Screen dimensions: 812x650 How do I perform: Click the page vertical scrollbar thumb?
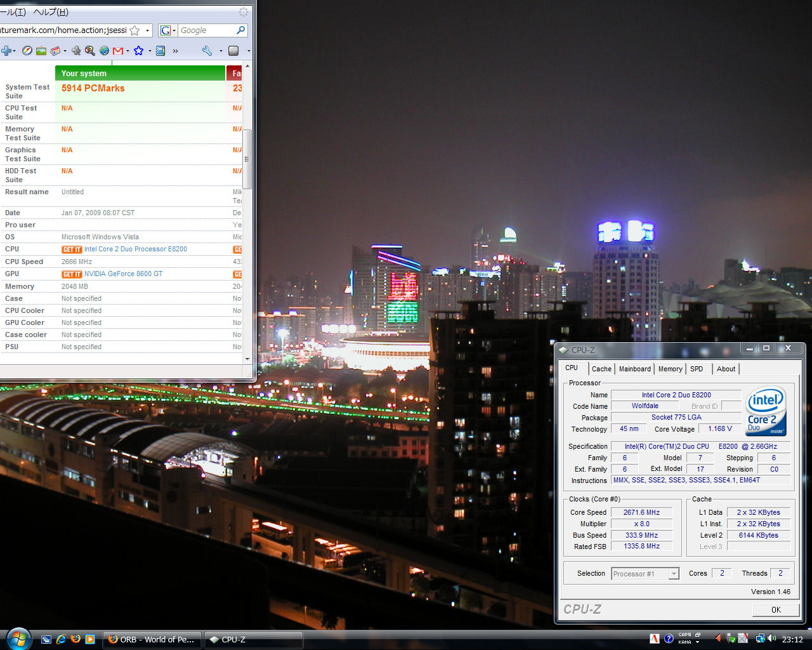point(247,159)
